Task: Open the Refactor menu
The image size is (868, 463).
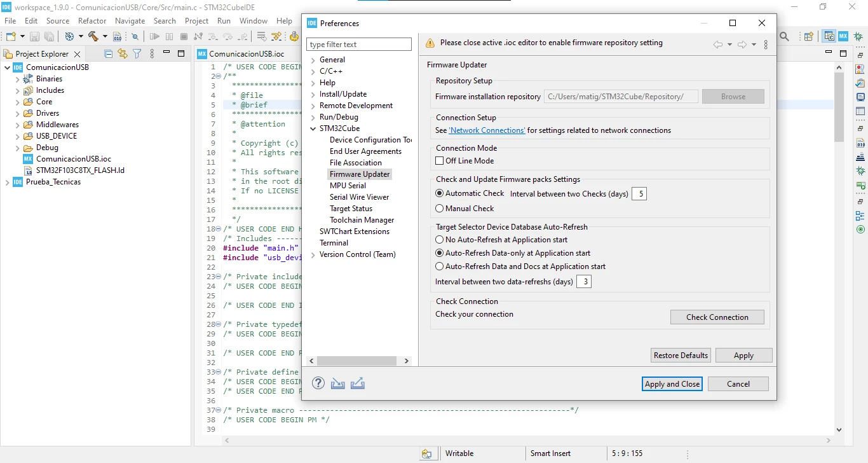Action: click(x=92, y=20)
